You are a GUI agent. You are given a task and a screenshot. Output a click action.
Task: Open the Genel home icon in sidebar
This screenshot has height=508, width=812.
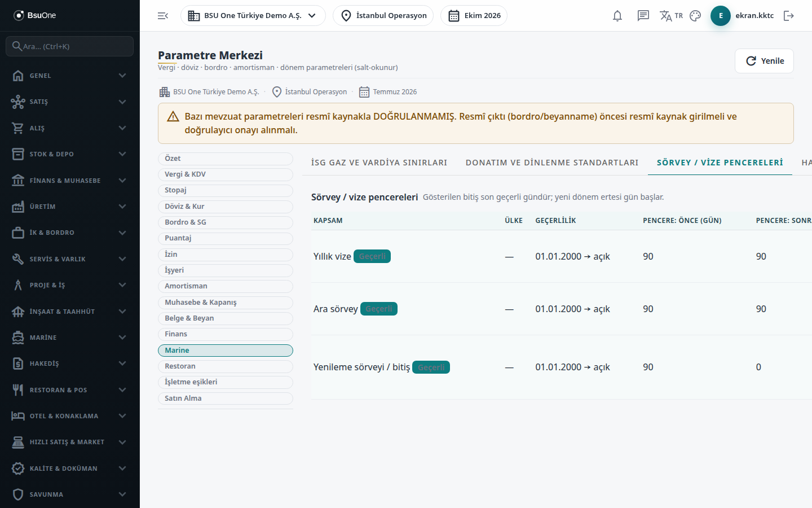18,76
